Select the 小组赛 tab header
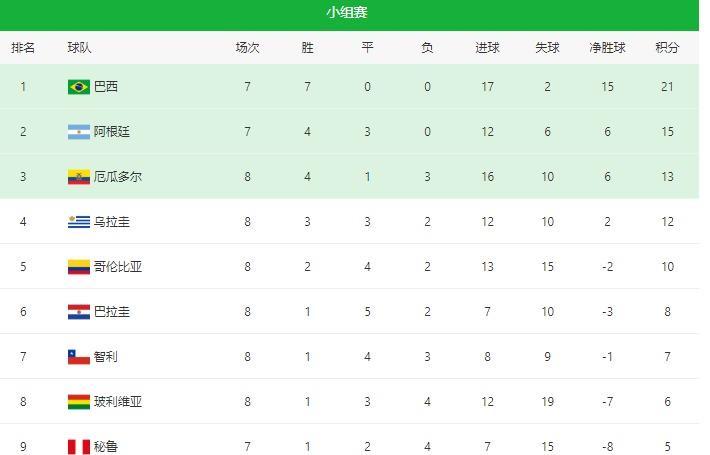The height and width of the screenshot is (455, 710). [347, 13]
